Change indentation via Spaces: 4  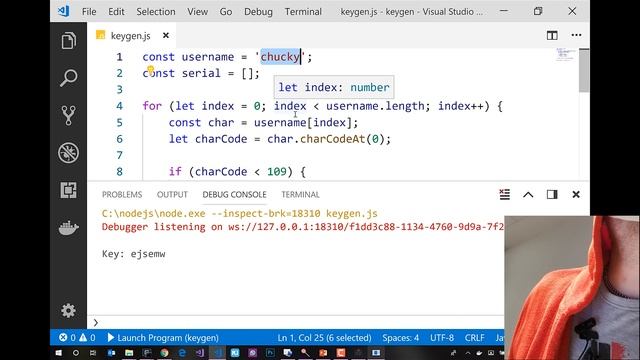(x=400, y=338)
